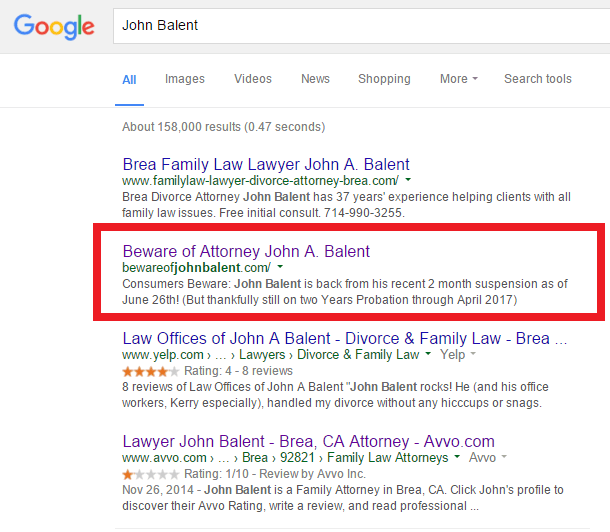Open Law Offices of John A Balent Yelp result
Image resolution: width=610 pixels, height=532 pixels.
[345, 339]
